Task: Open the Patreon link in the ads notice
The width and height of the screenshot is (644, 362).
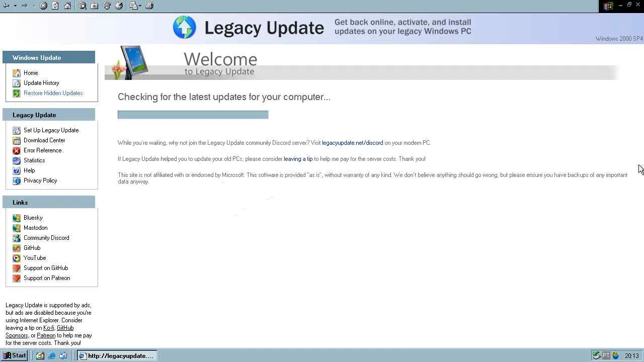Action: tap(46, 335)
